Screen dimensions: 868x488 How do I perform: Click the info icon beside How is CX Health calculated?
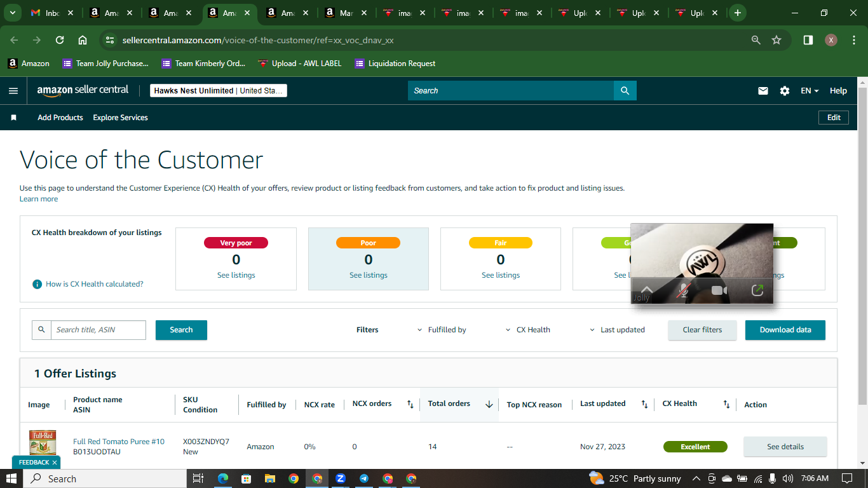[x=37, y=284]
